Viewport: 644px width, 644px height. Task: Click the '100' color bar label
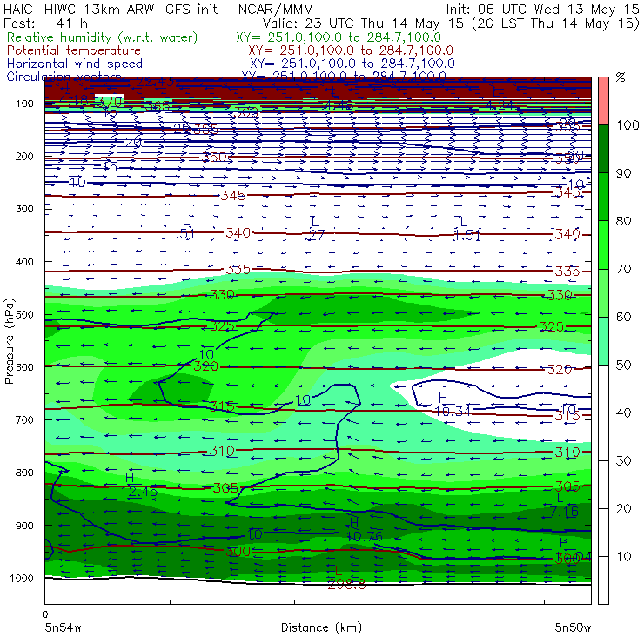point(628,124)
